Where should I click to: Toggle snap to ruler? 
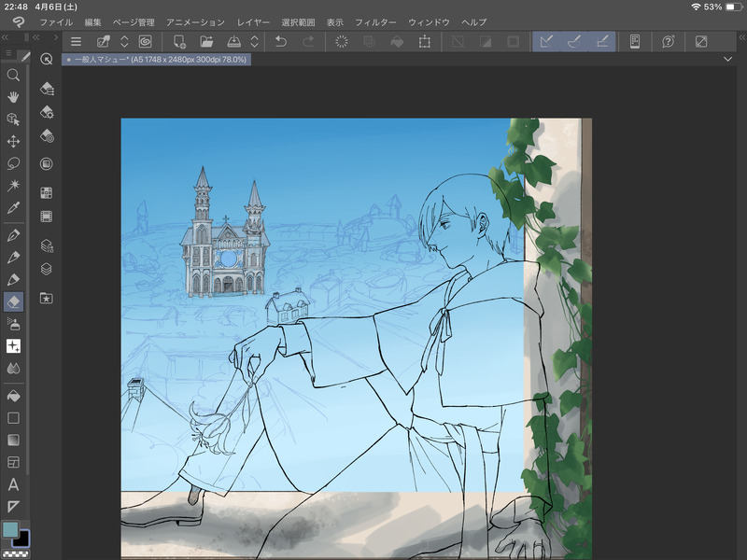(548, 41)
